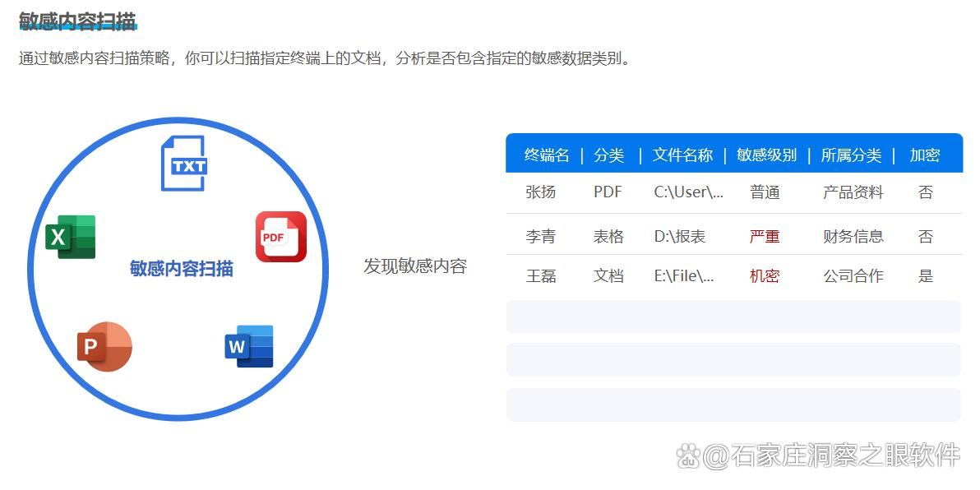Click the 加密 column header
980x490 pixels.
924,155
